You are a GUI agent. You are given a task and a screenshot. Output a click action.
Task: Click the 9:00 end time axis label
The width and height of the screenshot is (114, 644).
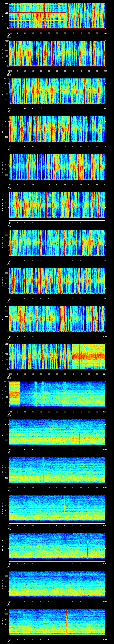click(x=105, y=298)
